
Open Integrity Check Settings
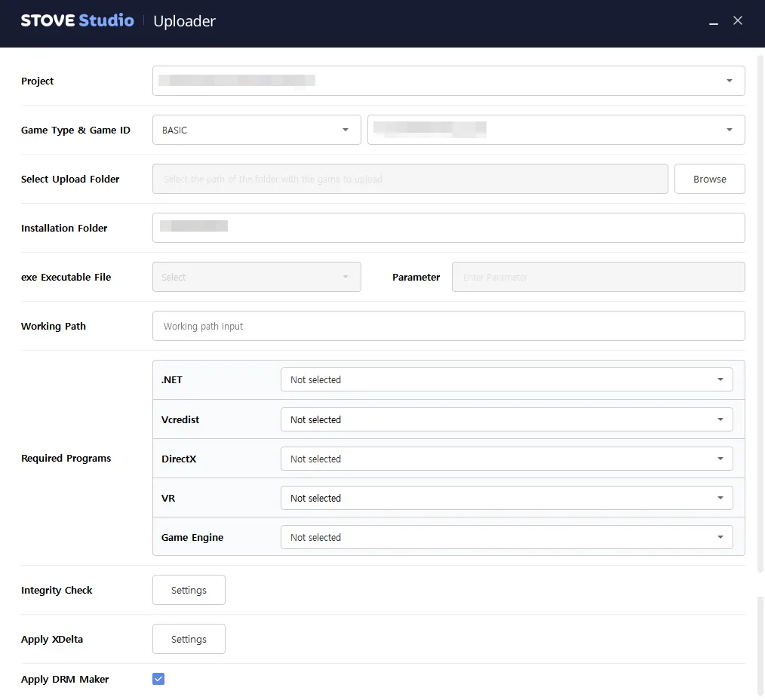click(189, 590)
